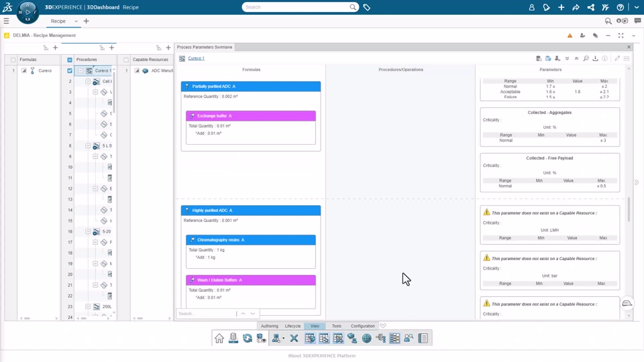Click the database save icon in bottom toolbar
The image size is (644, 362).
point(233,338)
